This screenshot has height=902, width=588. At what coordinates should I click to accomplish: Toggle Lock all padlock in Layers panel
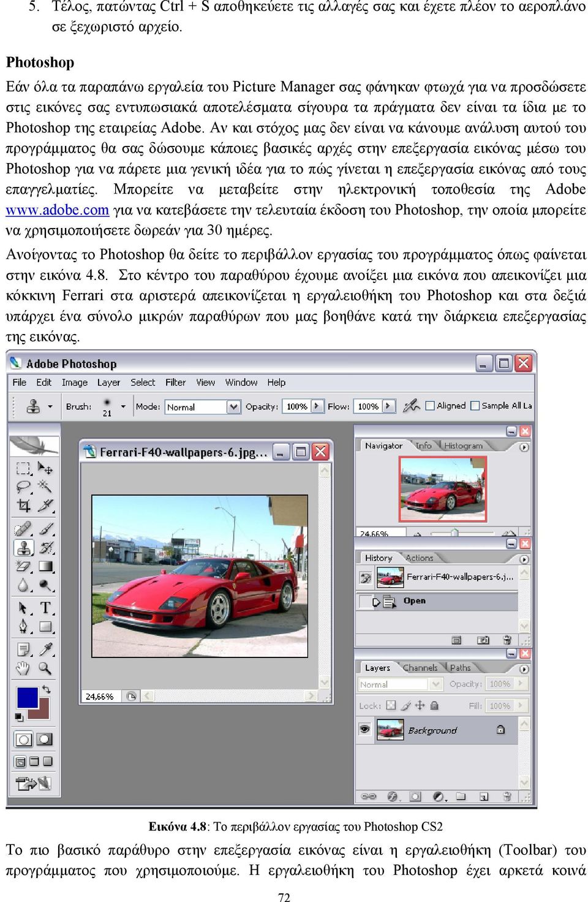(434, 705)
